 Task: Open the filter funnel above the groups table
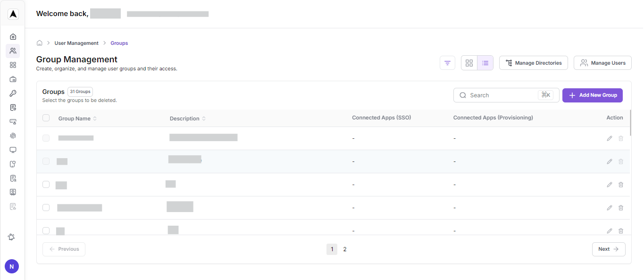pos(447,62)
